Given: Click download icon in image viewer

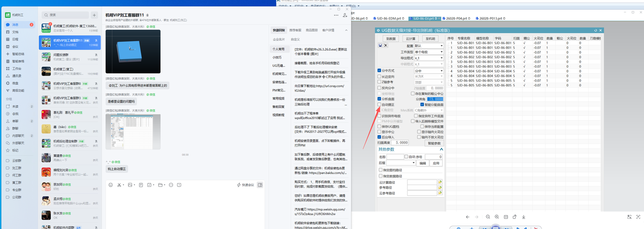Looking at the screenshot, I should click(x=524, y=217).
